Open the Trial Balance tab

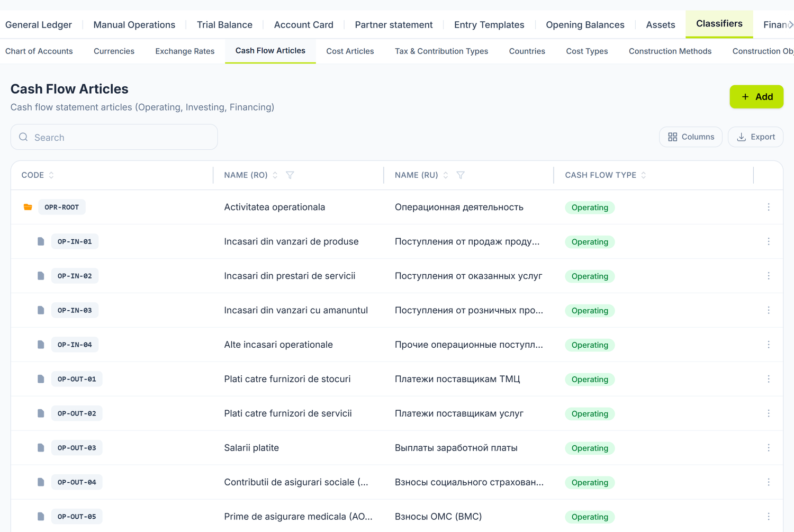point(224,25)
